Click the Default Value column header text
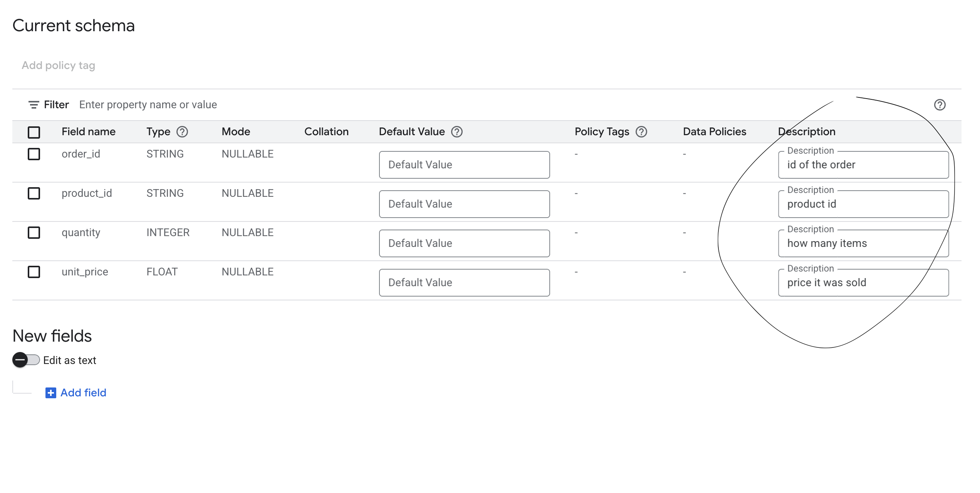Image resolution: width=980 pixels, height=493 pixels. pyautogui.click(x=412, y=132)
